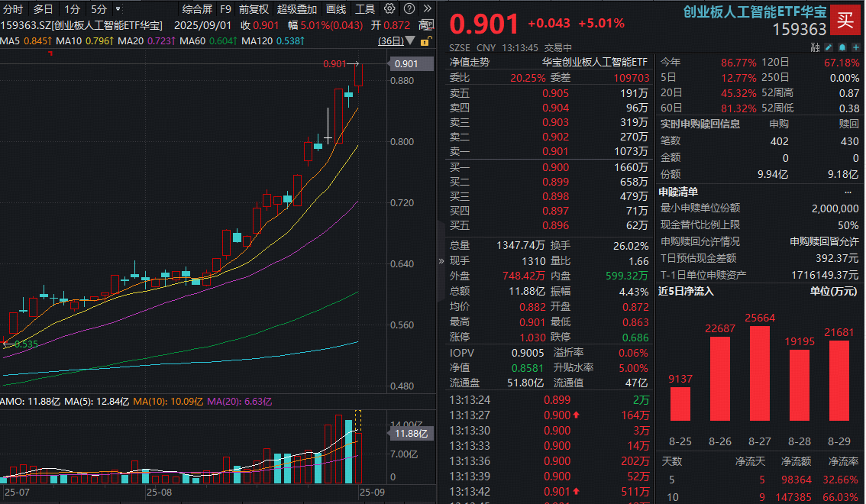The image size is (866, 504).
Task: Toggle 超级叠加 overlay mode
Action: click(296, 8)
